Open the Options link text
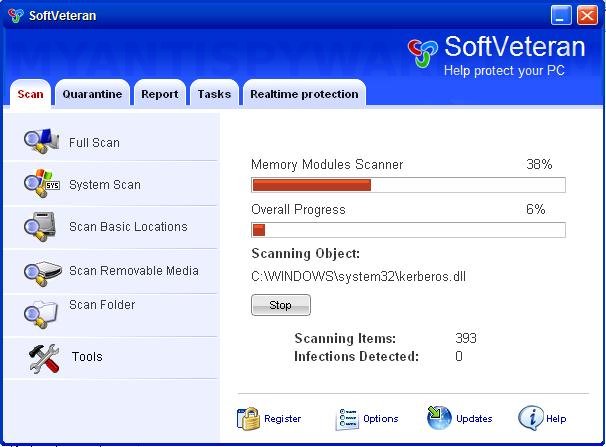 click(381, 419)
